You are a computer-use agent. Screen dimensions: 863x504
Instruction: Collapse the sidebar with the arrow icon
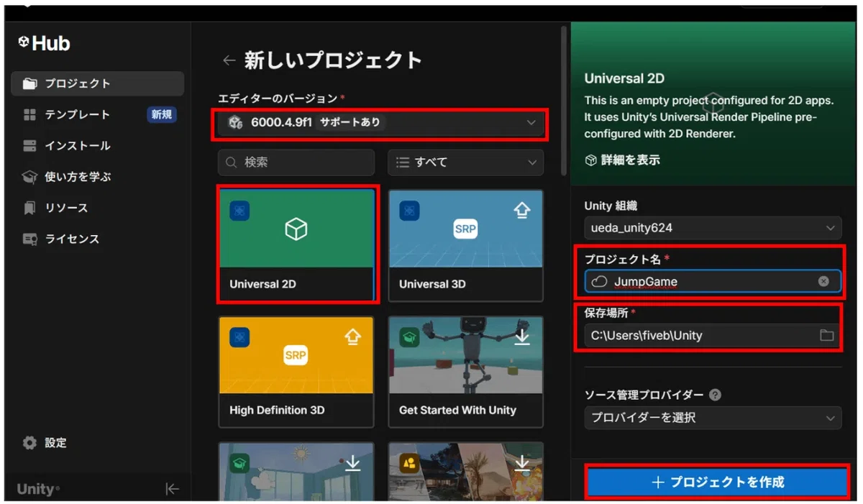click(x=172, y=489)
